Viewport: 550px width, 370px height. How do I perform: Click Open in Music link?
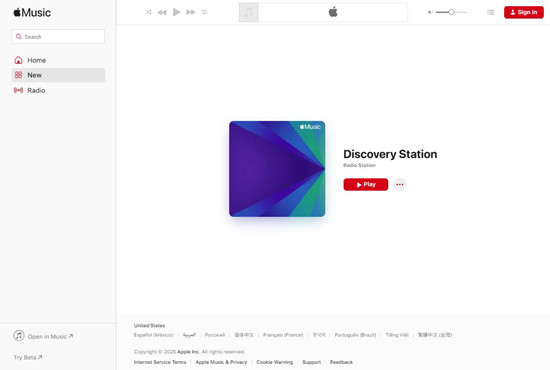pos(43,336)
